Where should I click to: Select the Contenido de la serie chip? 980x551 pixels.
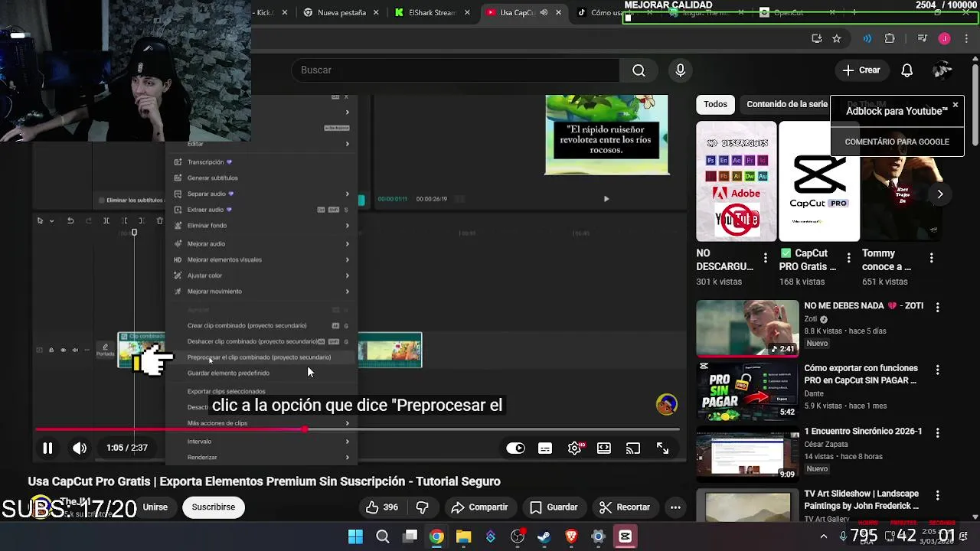click(787, 104)
